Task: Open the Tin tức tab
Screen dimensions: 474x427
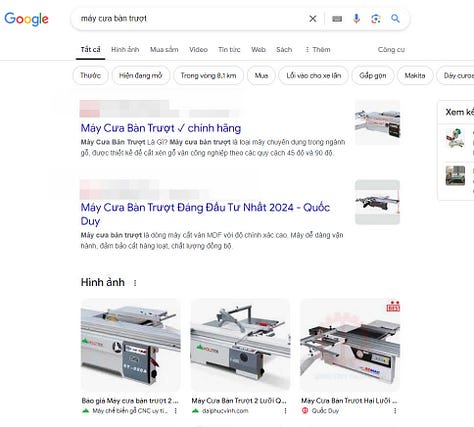Action: click(229, 50)
